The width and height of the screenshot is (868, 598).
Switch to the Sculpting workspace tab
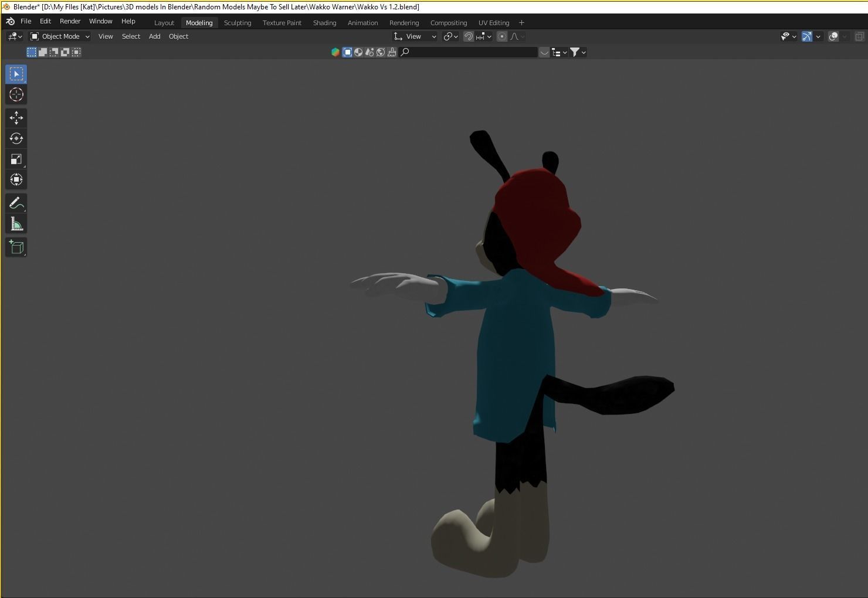238,23
